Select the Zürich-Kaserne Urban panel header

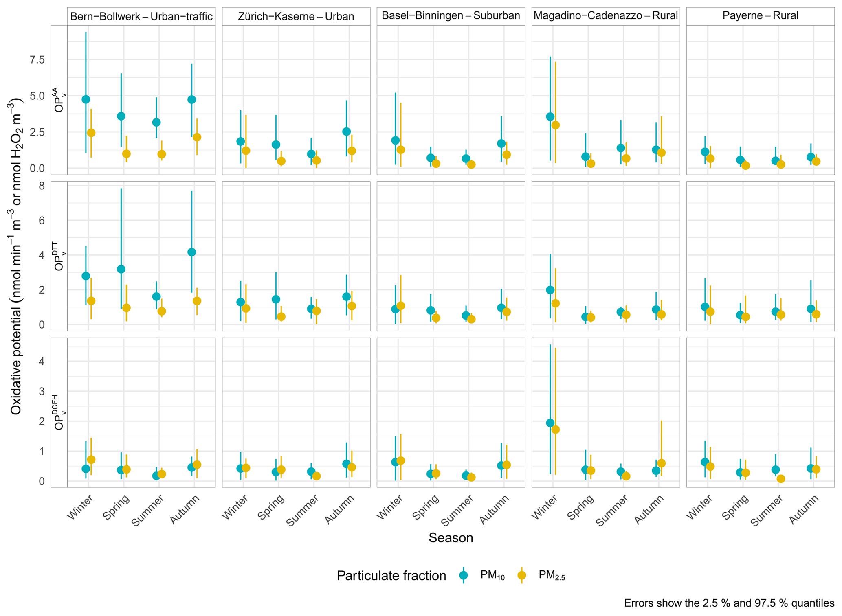click(x=296, y=16)
